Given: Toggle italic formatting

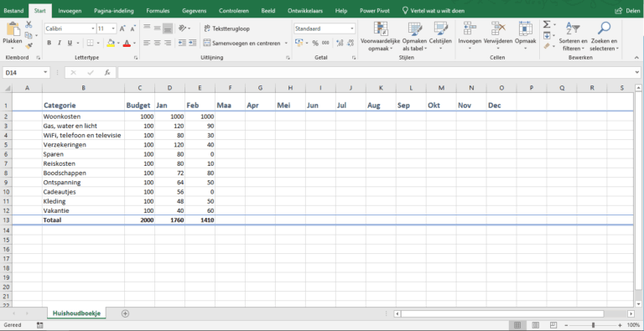Looking at the screenshot, I should [x=60, y=43].
